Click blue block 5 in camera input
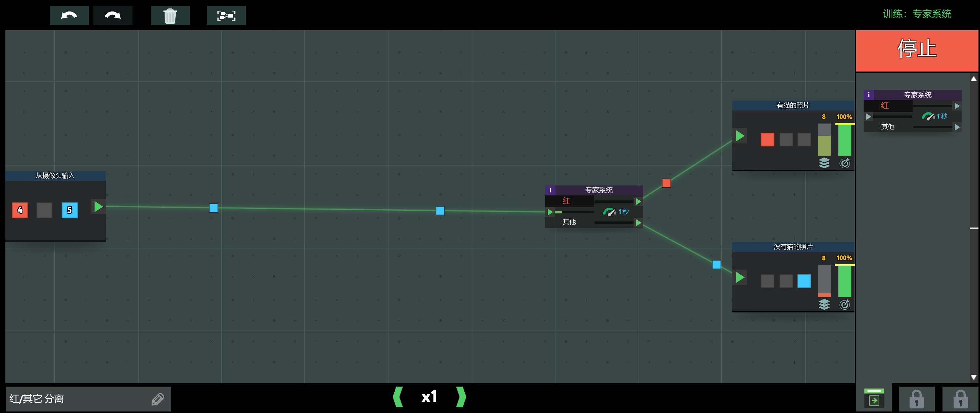The image size is (980, 413). (70, 210)
